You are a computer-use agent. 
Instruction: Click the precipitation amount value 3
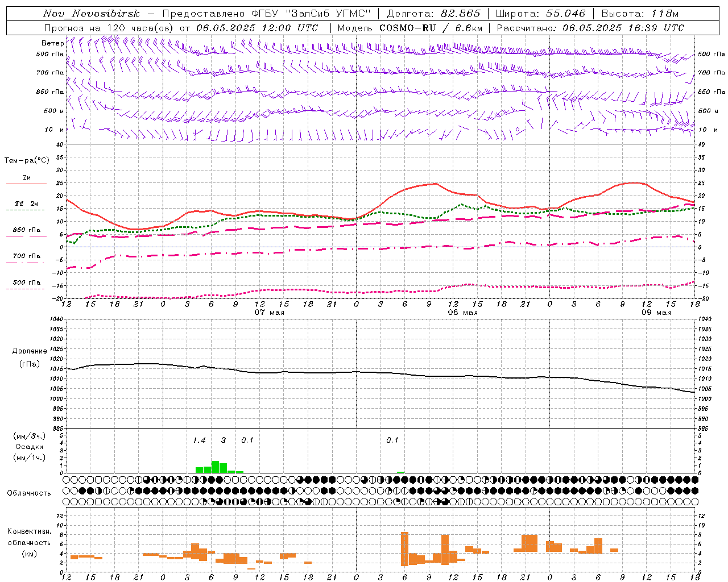tap(224, 440)
